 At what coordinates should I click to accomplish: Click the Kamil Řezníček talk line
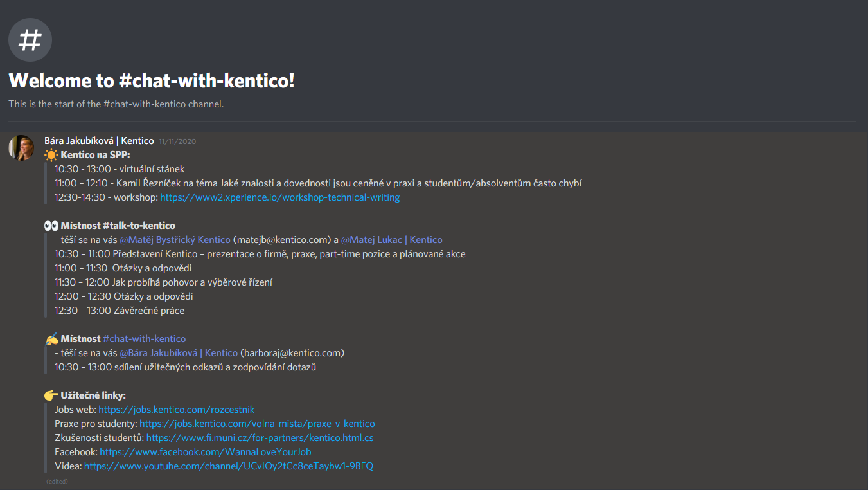[x=318, y=183]
